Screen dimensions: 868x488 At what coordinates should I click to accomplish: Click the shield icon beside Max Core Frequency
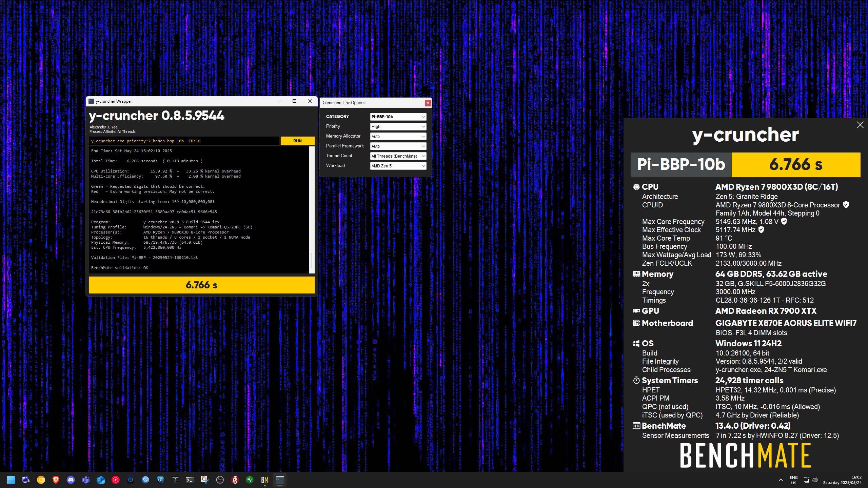tap(784, 221)
